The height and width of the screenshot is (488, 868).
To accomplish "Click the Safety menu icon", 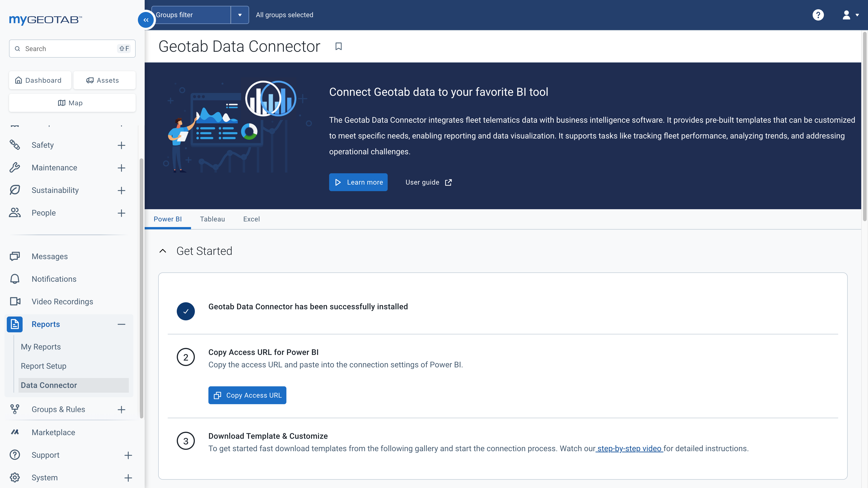I will tap(15, 145).
